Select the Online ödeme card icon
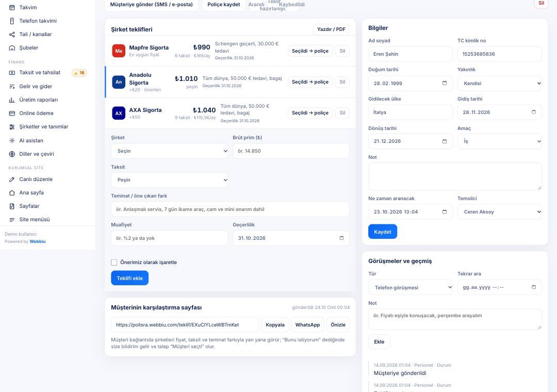Screen dimensions: 557x392 (x=12, y=113)
